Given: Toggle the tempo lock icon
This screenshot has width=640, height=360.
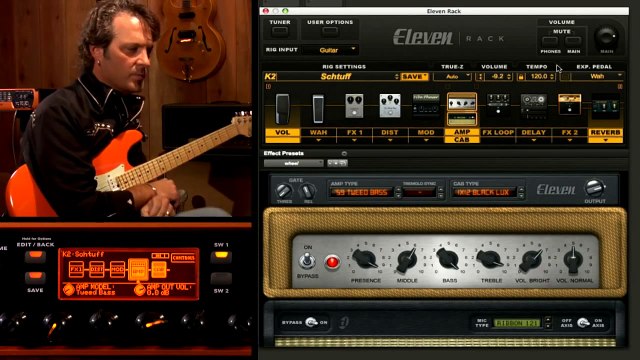Looking at the screenshot, I should [521, 76].
